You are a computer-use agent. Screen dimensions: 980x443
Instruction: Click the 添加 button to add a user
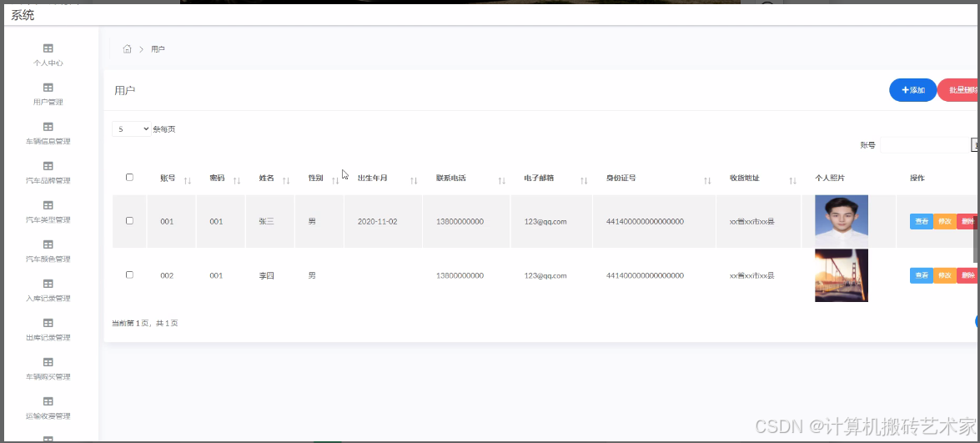click(913, 90)
